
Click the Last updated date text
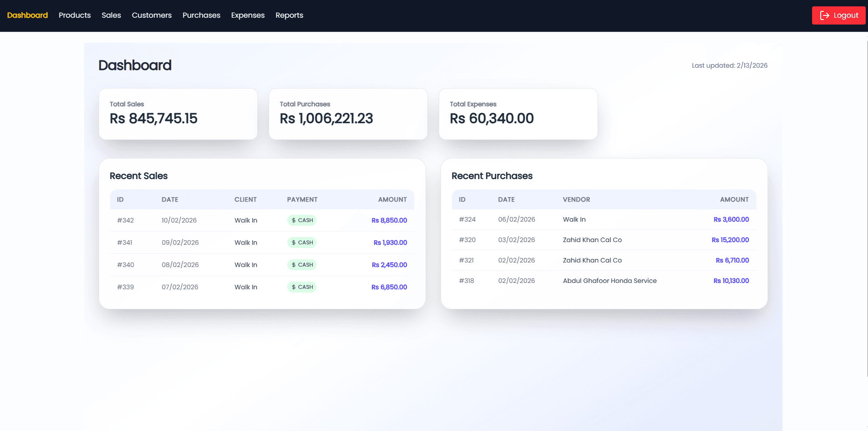(729, 65)
